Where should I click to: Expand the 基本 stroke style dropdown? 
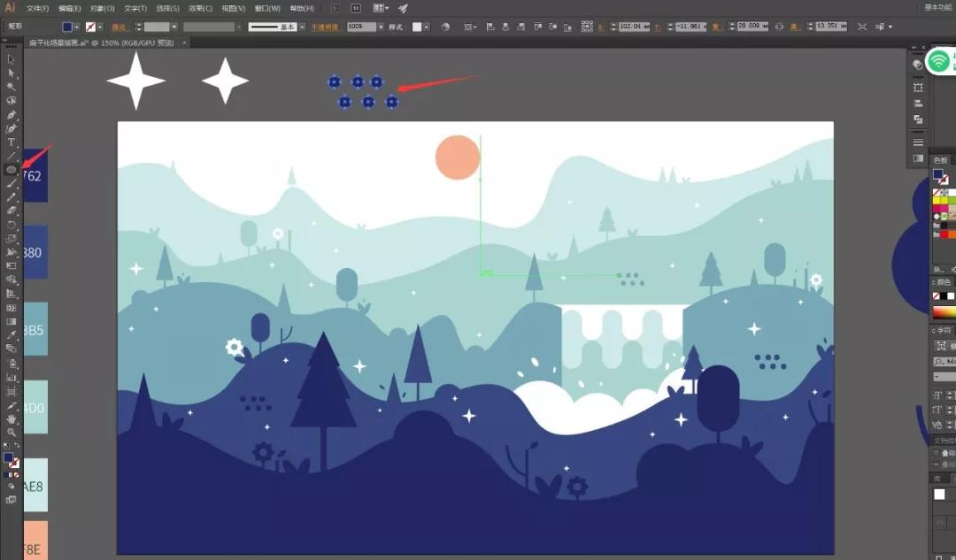point(302,27)
